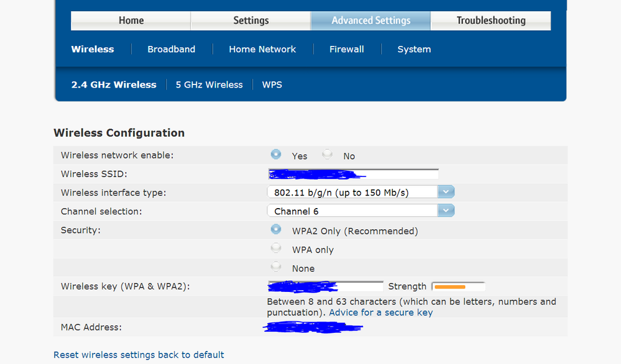Click the Wireless interface type label
621x364 pixels.
point(113,193)
